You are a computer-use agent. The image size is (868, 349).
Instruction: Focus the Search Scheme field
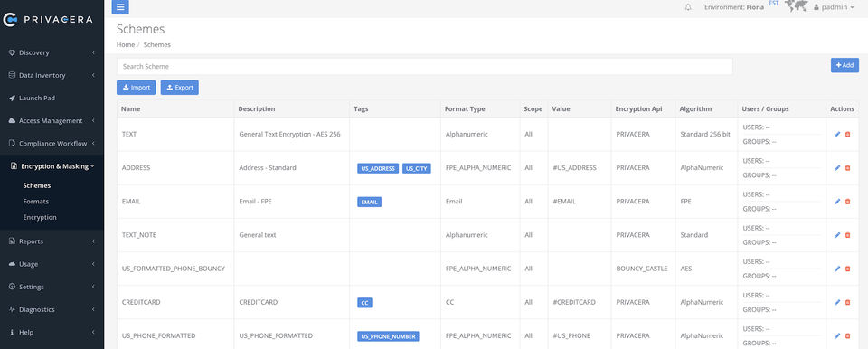pos(425,67)
